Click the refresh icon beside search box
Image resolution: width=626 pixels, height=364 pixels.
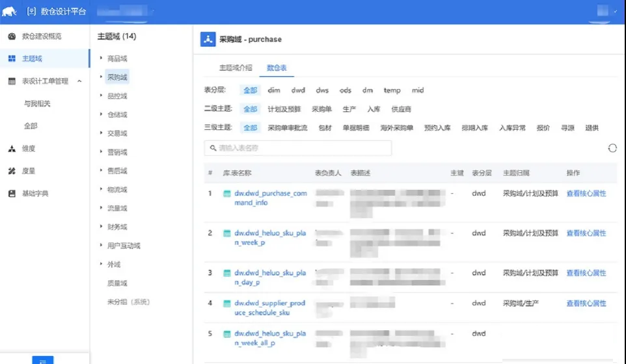(612, 148)
